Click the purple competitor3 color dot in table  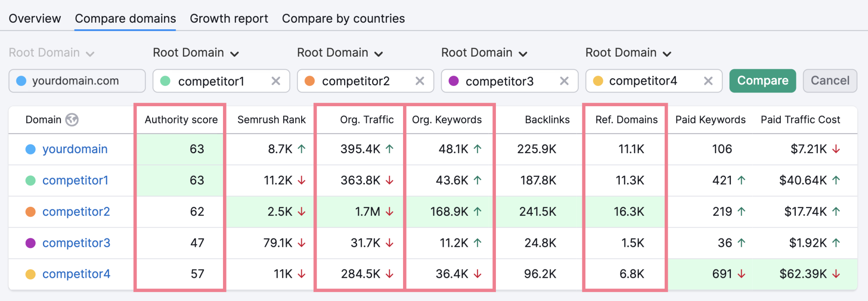[x=31, y=243]
